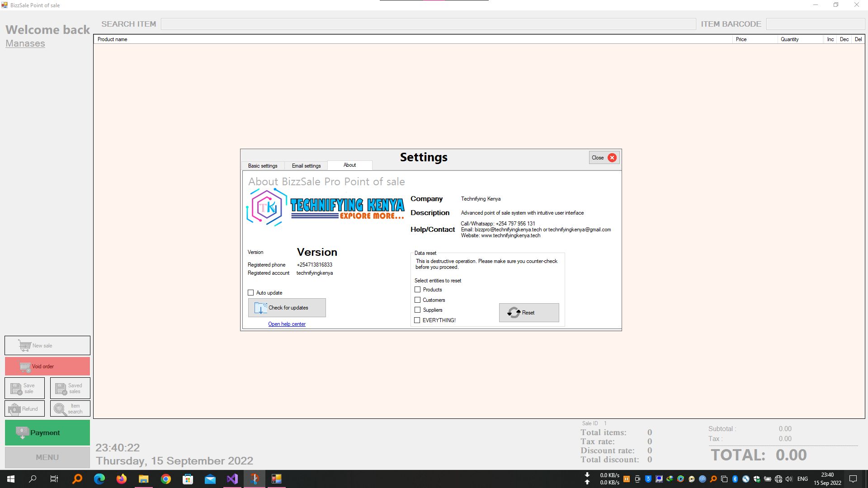The image size is (868, 488).
Task: Click the Refund button
Action: [x=24, y=408]
